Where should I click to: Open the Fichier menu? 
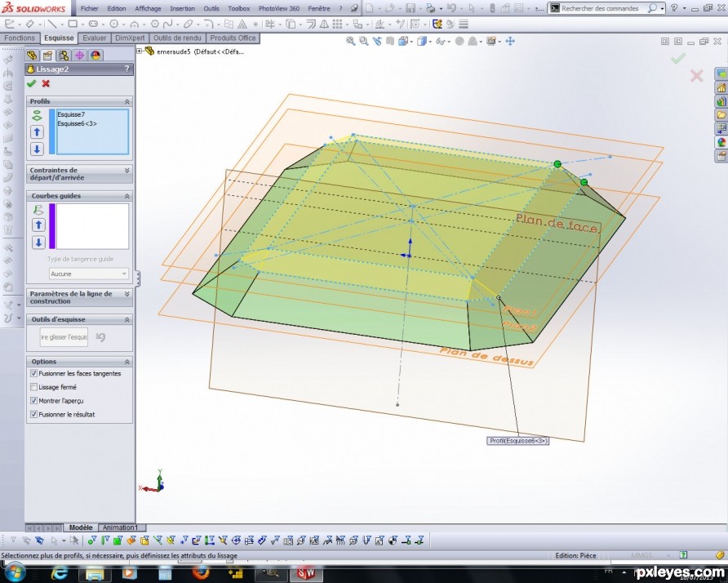pos(90,8)
